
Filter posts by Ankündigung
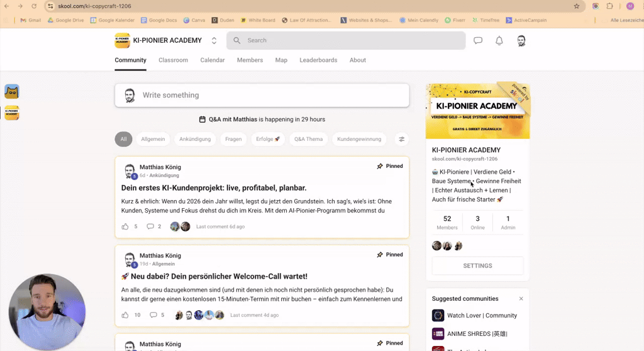[x=195, y=140]
